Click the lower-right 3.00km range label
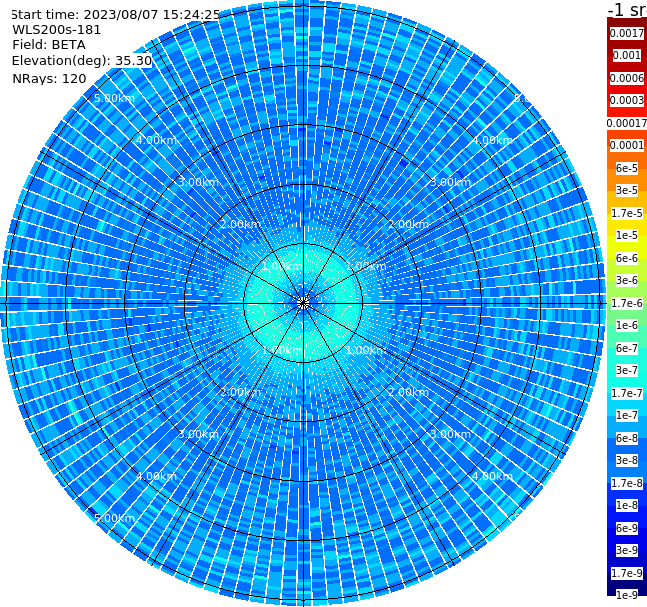This screenshot has height=607, width=647. (x=450, y=434)
